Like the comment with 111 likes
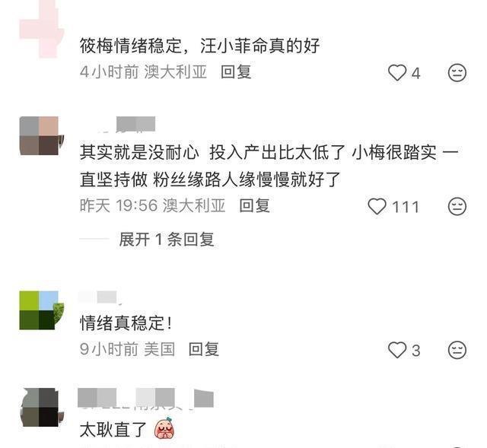The width and height of the screenshot is (487, 448). coord(377,206)
